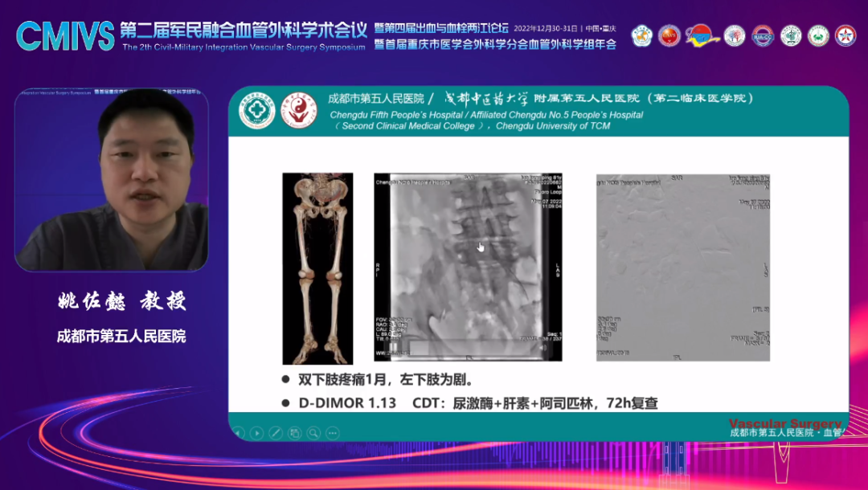Screen dimensions: 868x490
Task: Advance to the next slide using the forward arrow
Action: [257, 433]
